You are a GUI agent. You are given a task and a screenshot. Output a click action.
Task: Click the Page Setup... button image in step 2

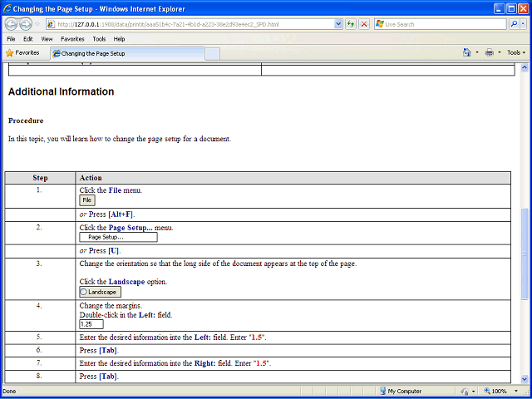click(118, 237)
